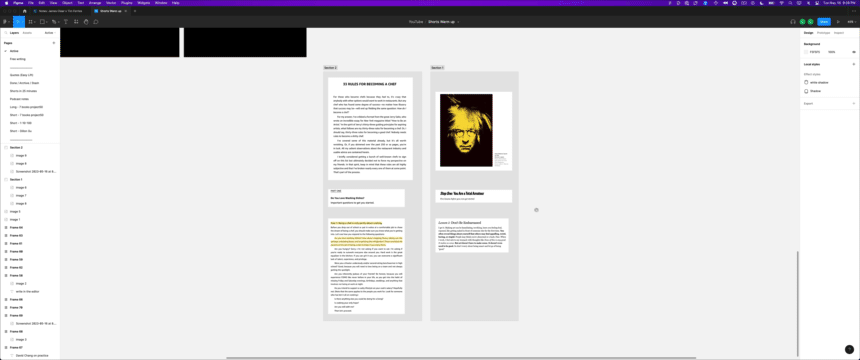This screenshot has height=360, width=860.
Task: Select the Shorts in 25 minutes page
Action: click(x=22, y=91)
